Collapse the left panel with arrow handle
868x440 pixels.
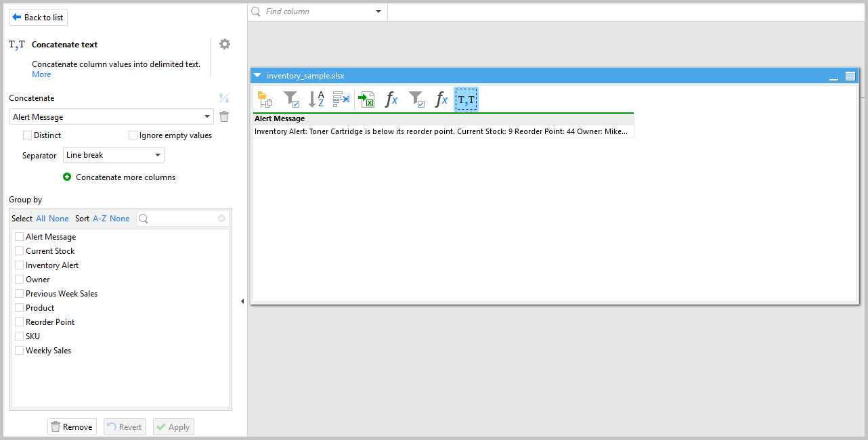(x=242, y=301)
